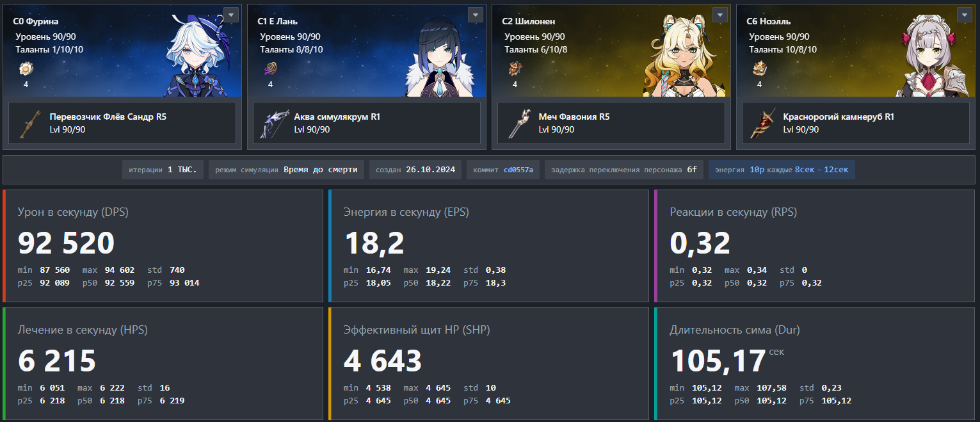Screen dimensions: 980x422
Task: Click EPS p50 value 18,22
Action: (x=437, y=282)
